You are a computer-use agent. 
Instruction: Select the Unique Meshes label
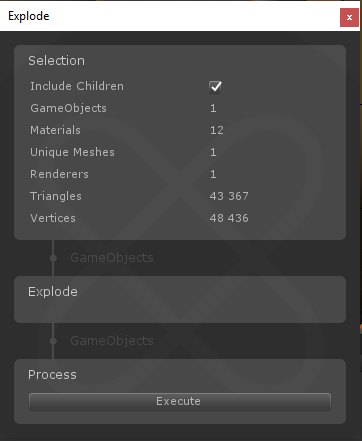click(72, 152)
